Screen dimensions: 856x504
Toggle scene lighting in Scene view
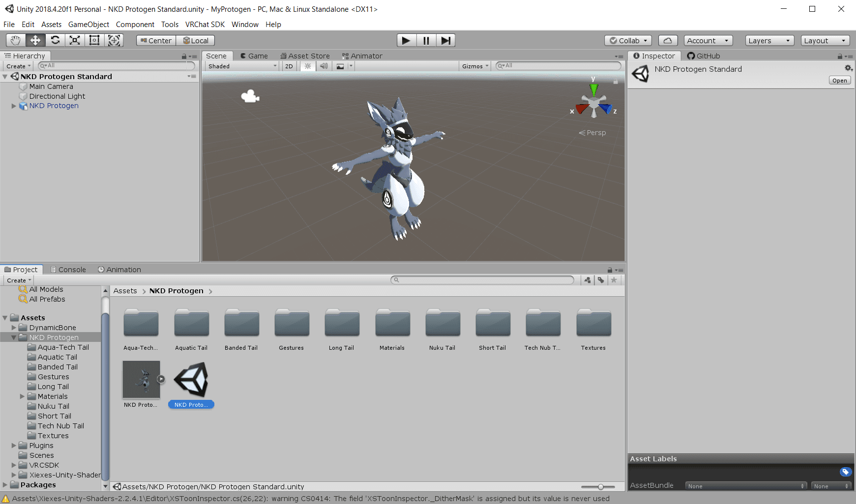(308, 66)
